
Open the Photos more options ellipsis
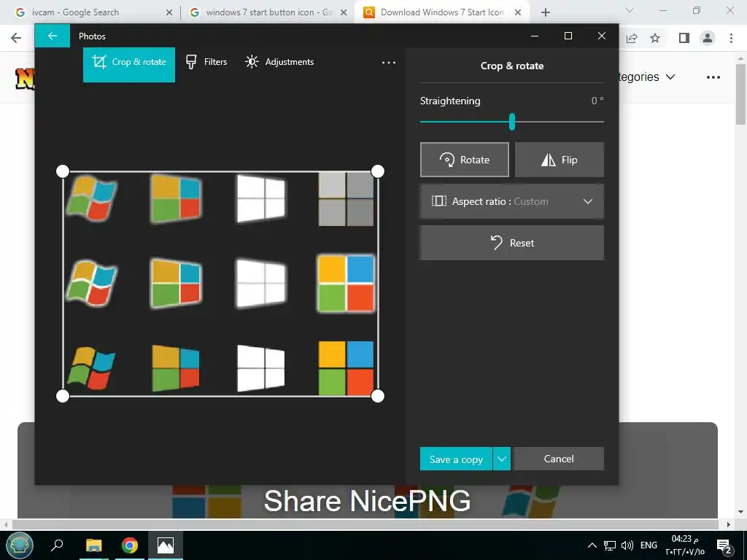point(388,63)
